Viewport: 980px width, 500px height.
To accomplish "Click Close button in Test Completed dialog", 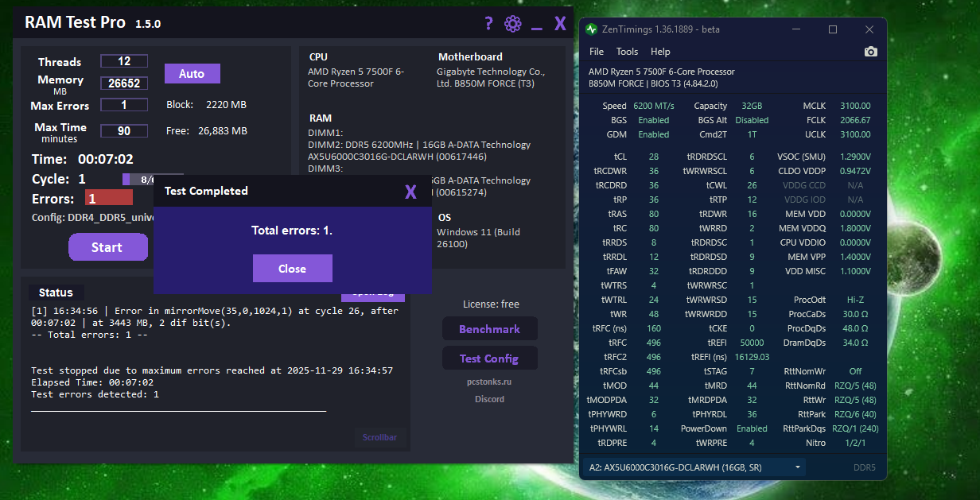I will 292,269.
